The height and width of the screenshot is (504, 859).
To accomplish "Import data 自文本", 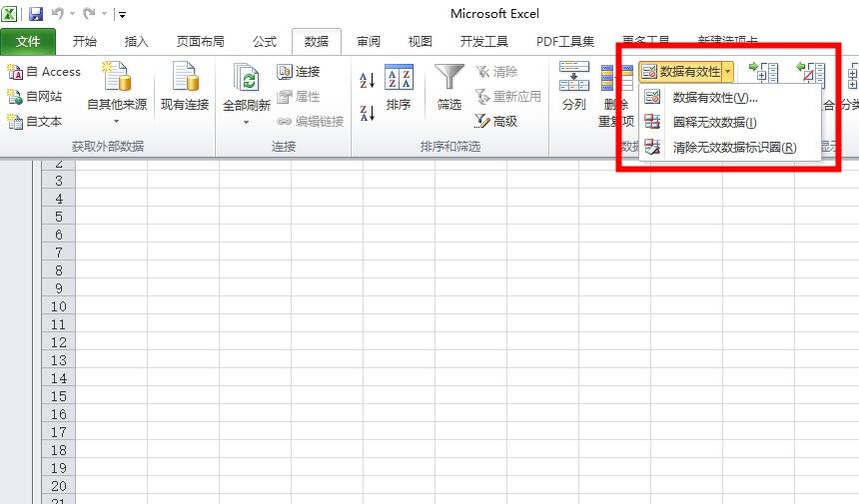I will click(35, 121).
